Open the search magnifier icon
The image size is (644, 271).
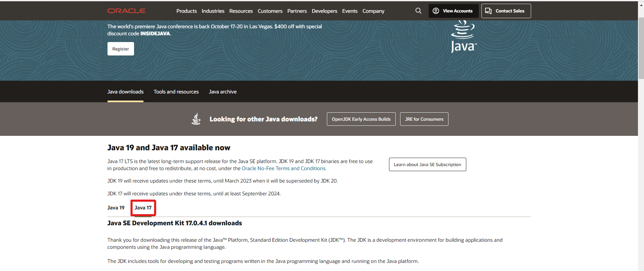(418, 11)
